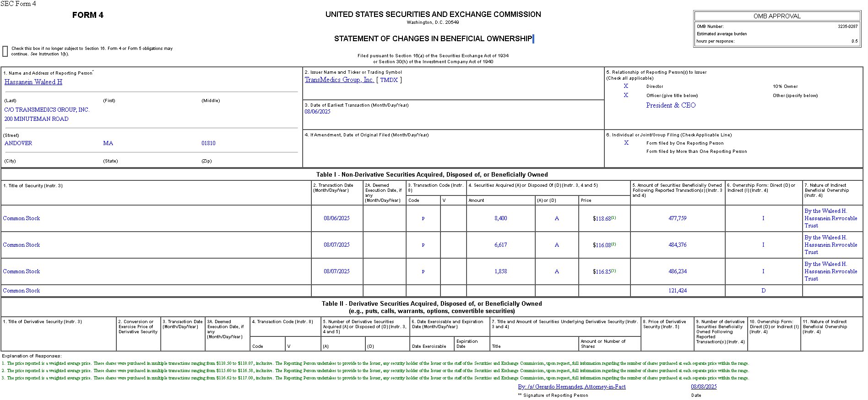Viewport: 868px width, 400px height.
Task: Click the ownership form D in the 121,424 row
Action: point(763,291)
